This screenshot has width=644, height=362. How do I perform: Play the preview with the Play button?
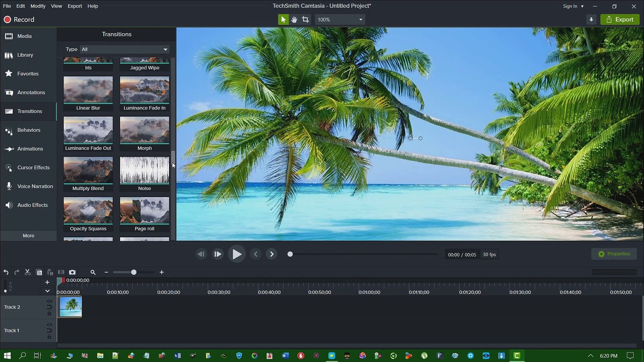(236, 254)
